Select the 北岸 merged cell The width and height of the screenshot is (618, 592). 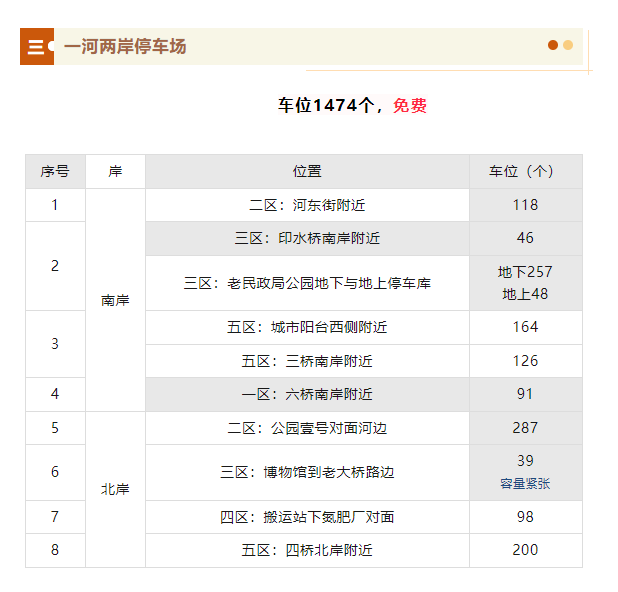click(115, 490)
